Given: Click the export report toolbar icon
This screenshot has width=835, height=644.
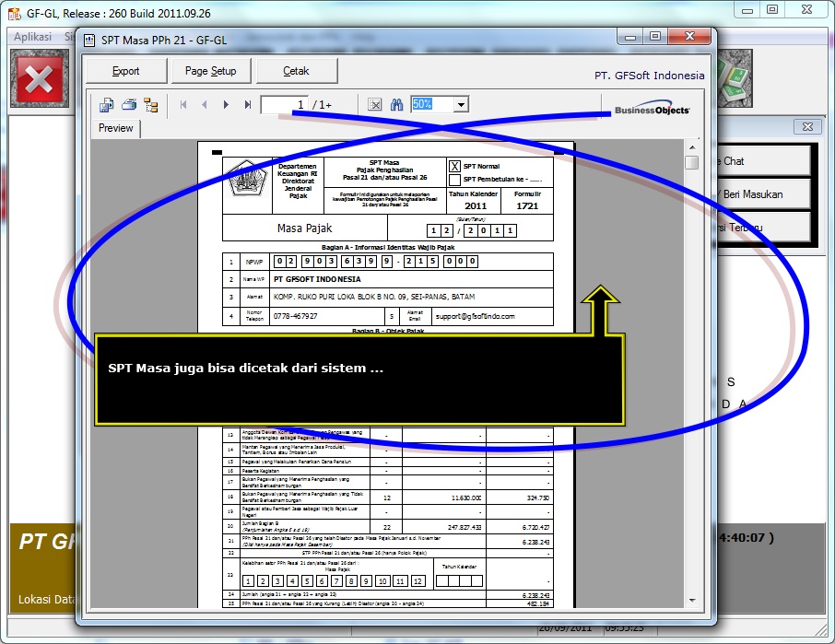Looking at the screenshot, I should [x=107, y=105].
